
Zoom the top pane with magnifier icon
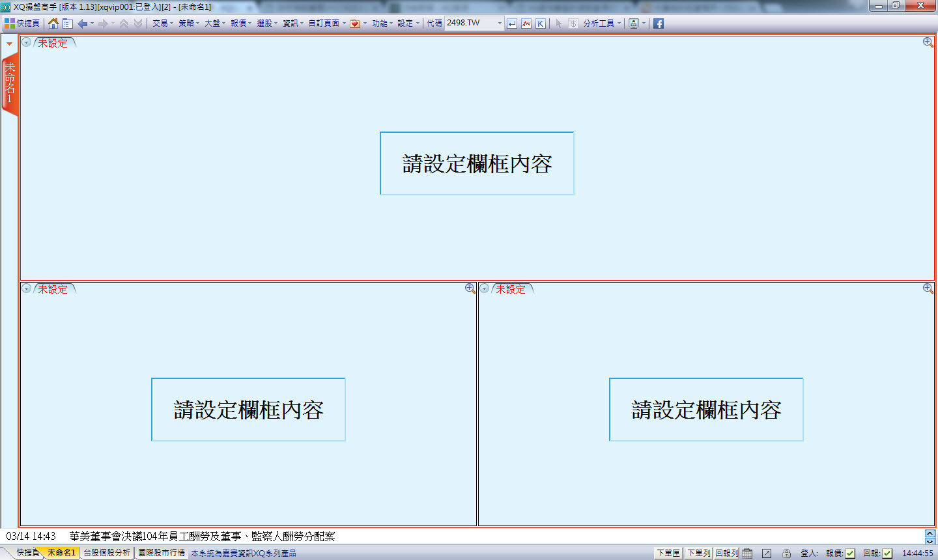pyautogui.click(x=928, y=42)
